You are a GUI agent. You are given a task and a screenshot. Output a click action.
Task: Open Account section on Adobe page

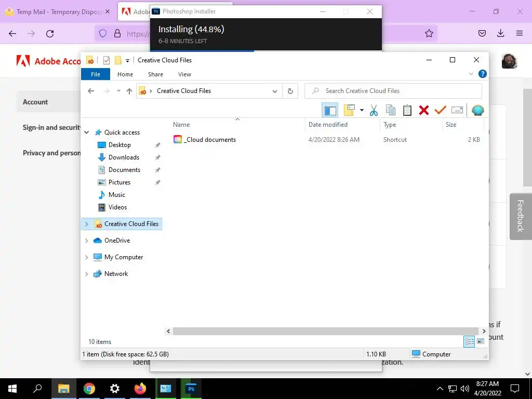pos(35,102)
